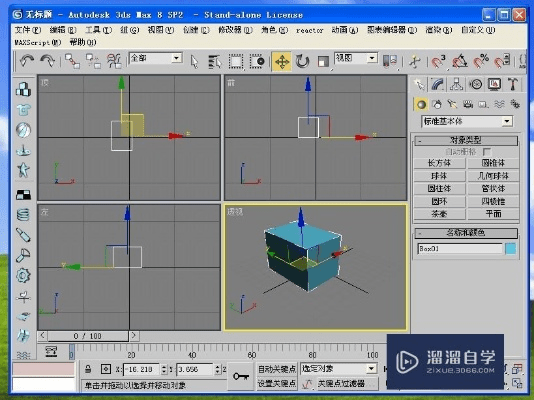Switch to the Hierarchy panel tab
This screenshot has height=400, width=534.
point(456,84)
